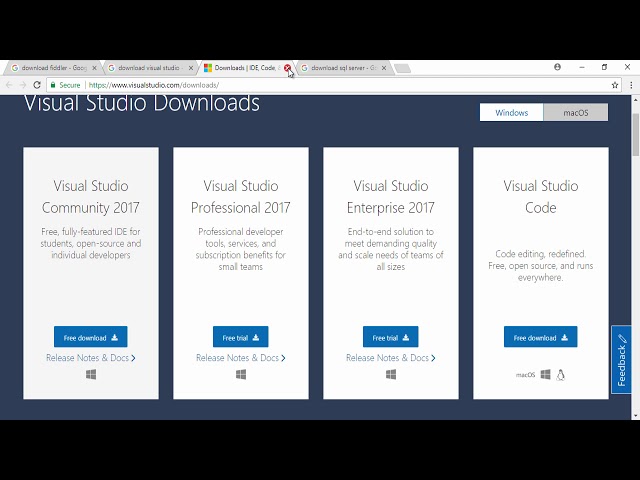This screenshot has height=480, width=640.
Task: Download Visual Studio Community 2017 free
Action: (x=91, y=337)
